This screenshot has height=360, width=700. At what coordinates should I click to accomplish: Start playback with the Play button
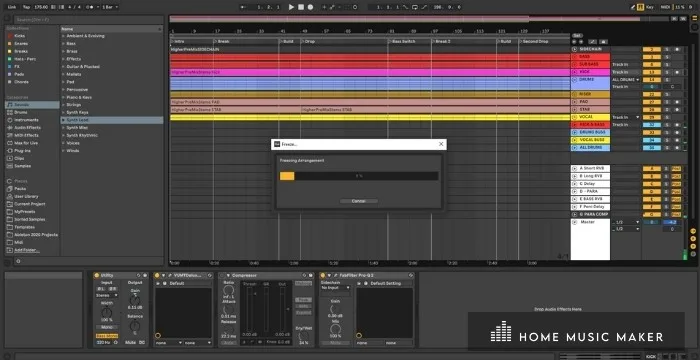click(291, 7)
